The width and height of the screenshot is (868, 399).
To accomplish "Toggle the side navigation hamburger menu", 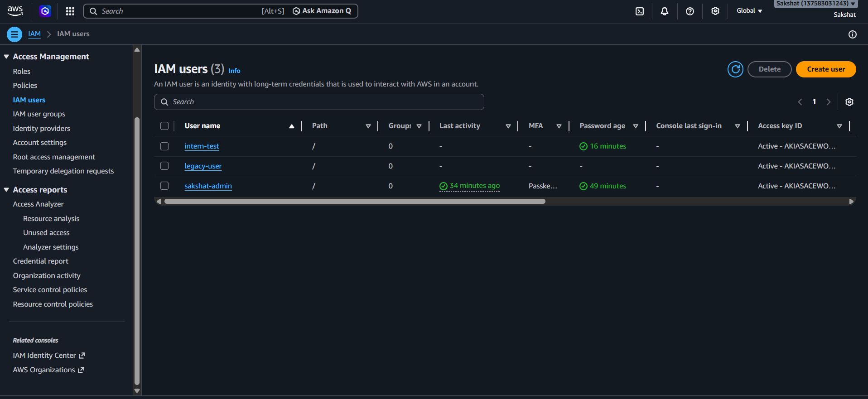I will 14,34.
